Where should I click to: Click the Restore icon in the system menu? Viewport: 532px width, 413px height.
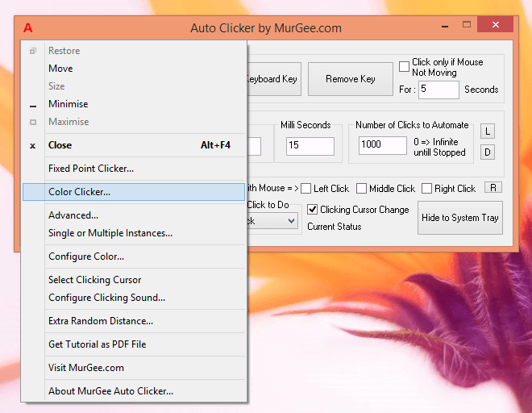[33, 51]
